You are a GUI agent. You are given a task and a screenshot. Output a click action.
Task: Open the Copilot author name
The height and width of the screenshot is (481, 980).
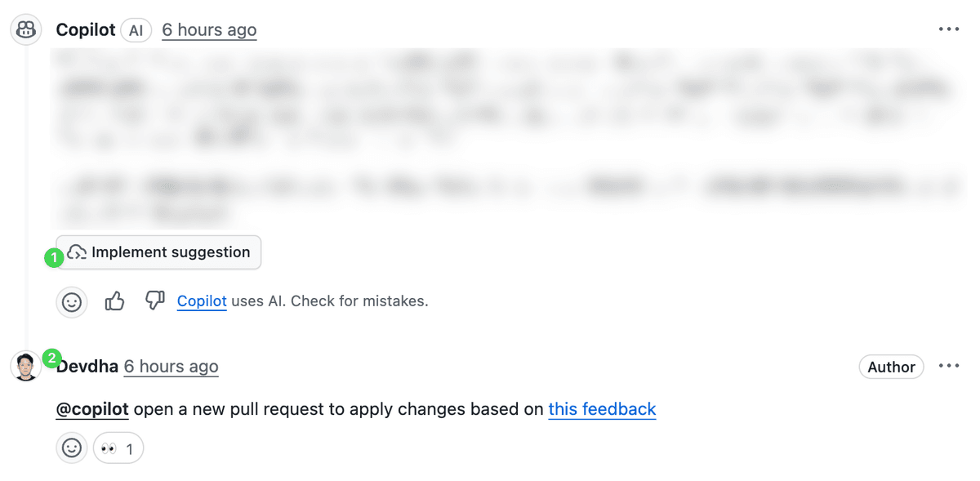click(x=86, y=30)
